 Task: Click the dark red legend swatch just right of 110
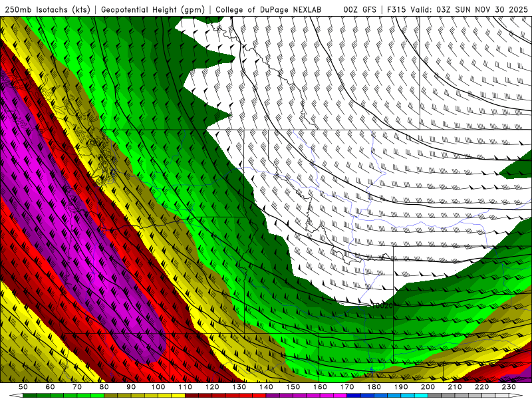click(x=192, y=396)
